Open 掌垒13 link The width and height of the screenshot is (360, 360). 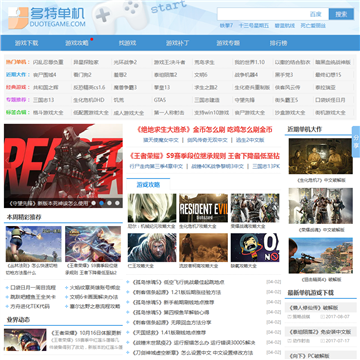click(162, 87)
